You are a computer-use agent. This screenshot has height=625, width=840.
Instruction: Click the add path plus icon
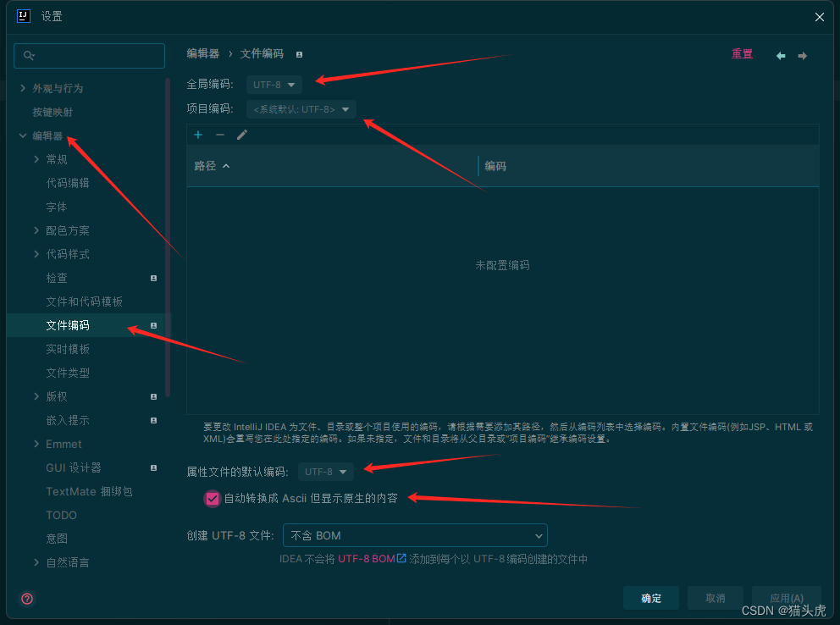click(198, 135)
